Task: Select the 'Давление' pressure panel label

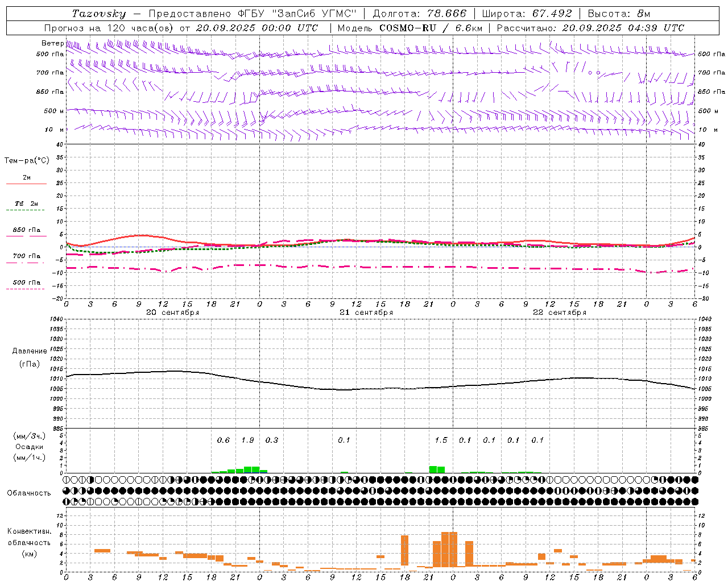Action: point(30,351)
